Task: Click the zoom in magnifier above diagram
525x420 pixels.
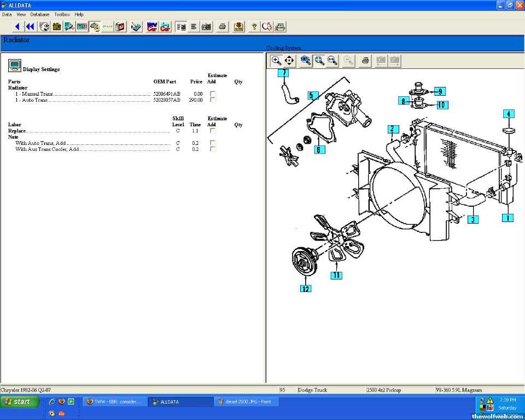Action: coord(277,61)
